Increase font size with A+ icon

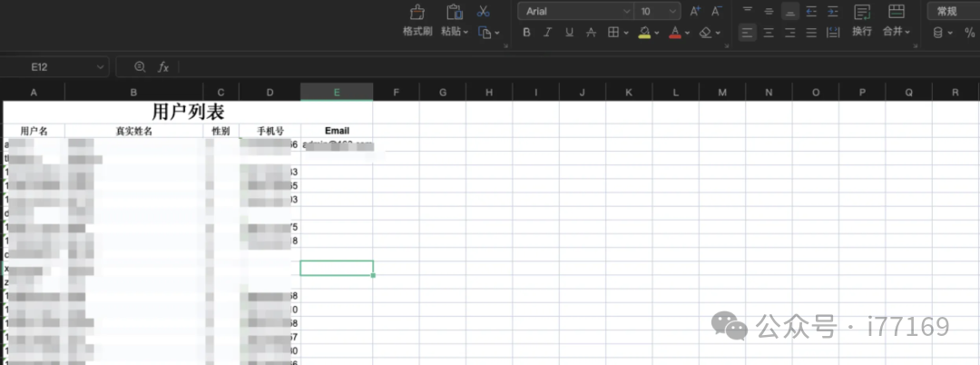click(695, 12)
